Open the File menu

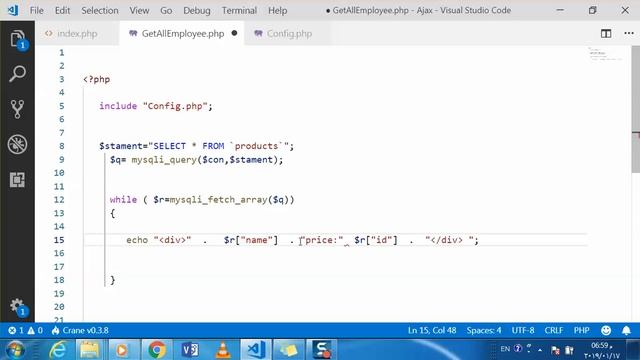click(x=36, y=11)
